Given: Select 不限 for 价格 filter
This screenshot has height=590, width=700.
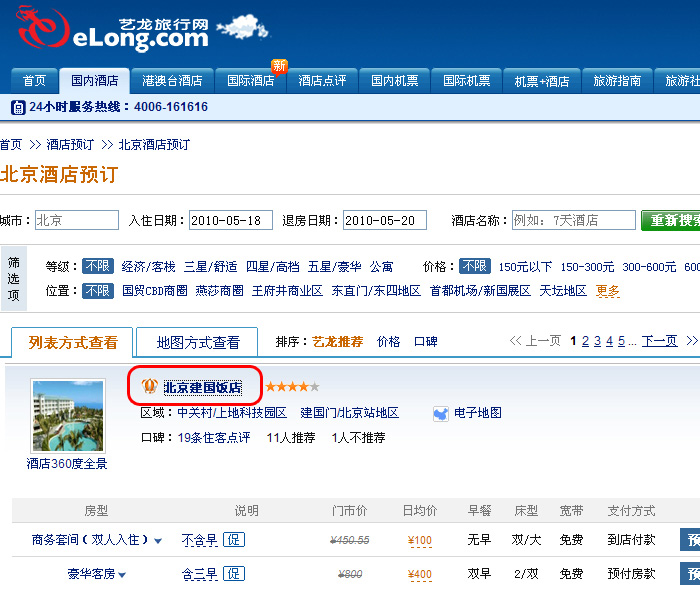Looking at the screenshot, I should coord(475,266).
